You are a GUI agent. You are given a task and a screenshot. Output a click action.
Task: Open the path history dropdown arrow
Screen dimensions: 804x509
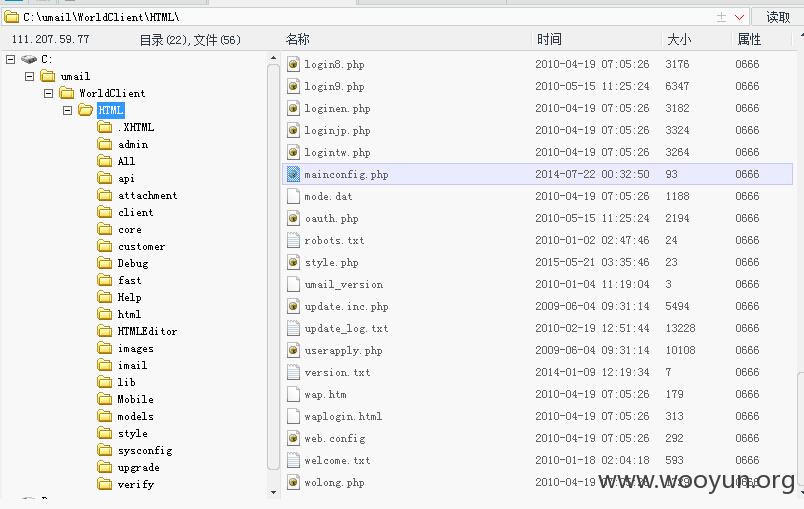tap(739, 17)
